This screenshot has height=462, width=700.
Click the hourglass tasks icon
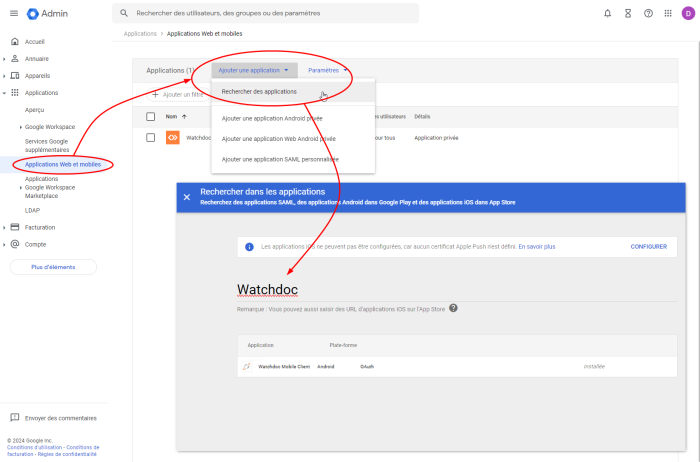[x=628, y=13]
